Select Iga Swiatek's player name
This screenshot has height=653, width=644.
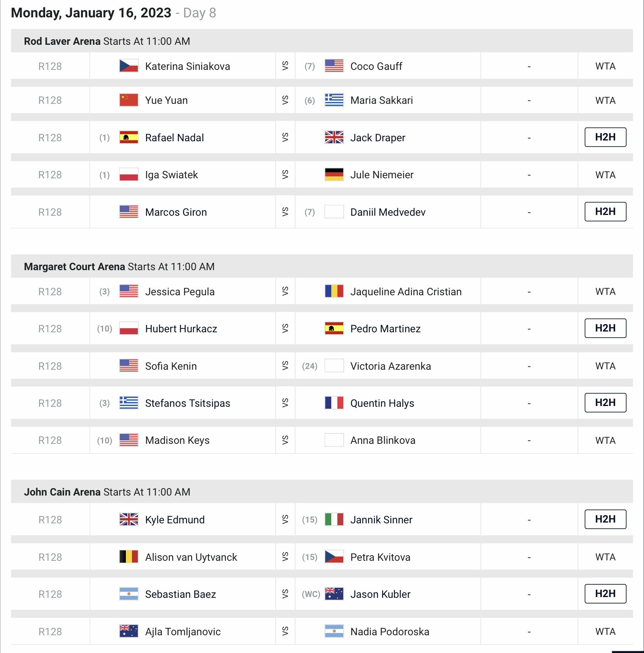click(x=171, y=175)
